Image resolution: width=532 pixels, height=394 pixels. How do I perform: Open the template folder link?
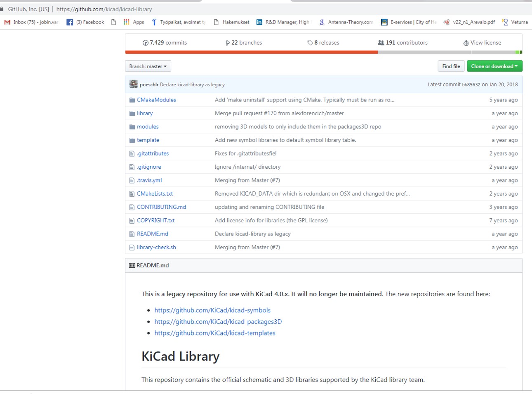[148, 140]
